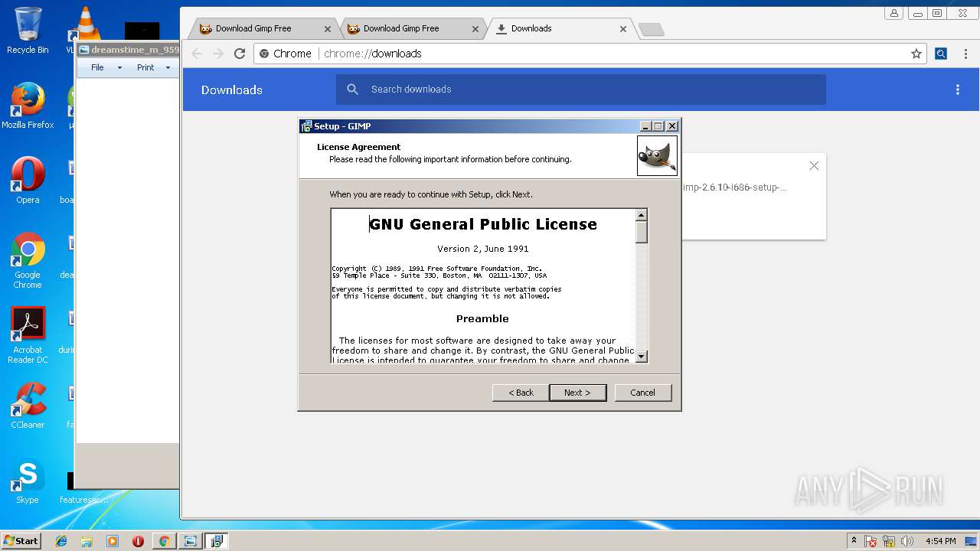Open network status tray icon
Screen dimensions: 980x551
pos(889,541)
